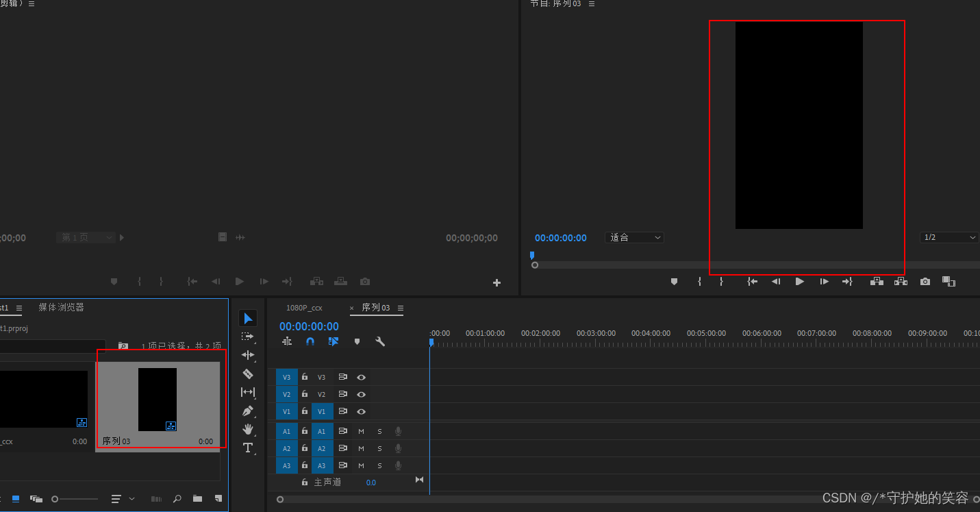Viewport: 980px width, 512px height.
Task: Switch Project panel to freeform view
Action: 36,499
